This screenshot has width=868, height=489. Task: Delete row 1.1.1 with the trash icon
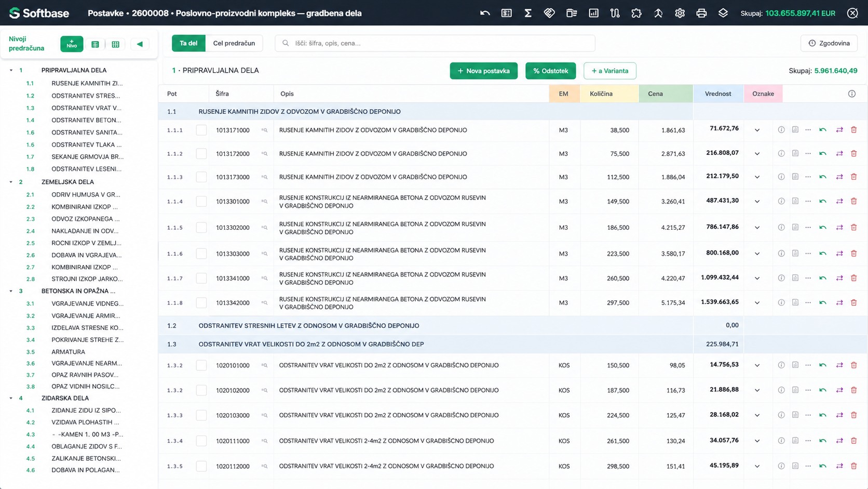853,130
